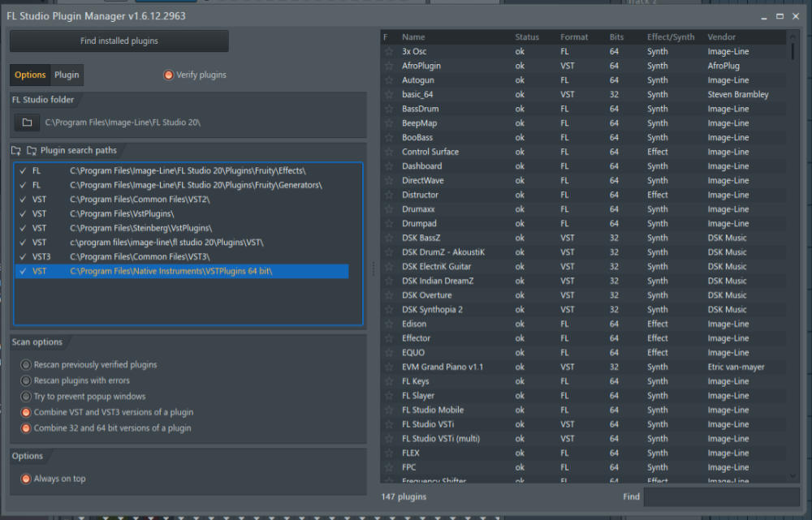Uncheck the Common Files\VST3 path
The image size is (812, 520).
pyautogui.click(x=23, y=256)
